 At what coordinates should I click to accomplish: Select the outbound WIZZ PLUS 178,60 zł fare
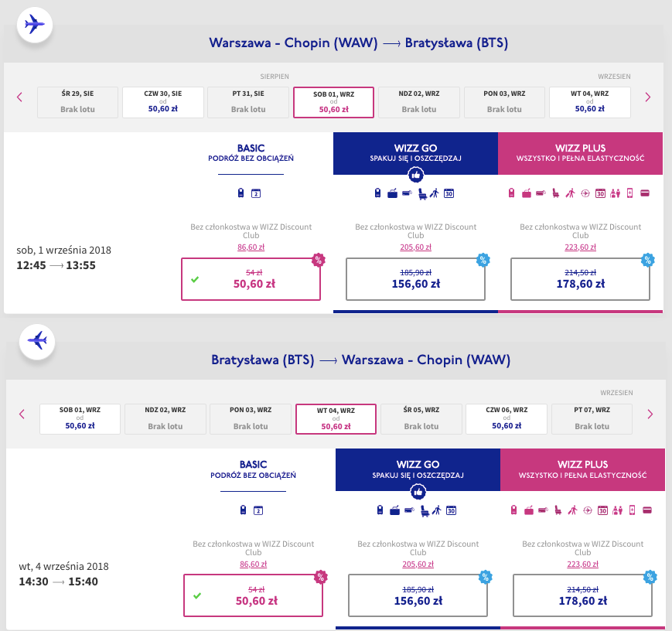[x=580, y=278]
